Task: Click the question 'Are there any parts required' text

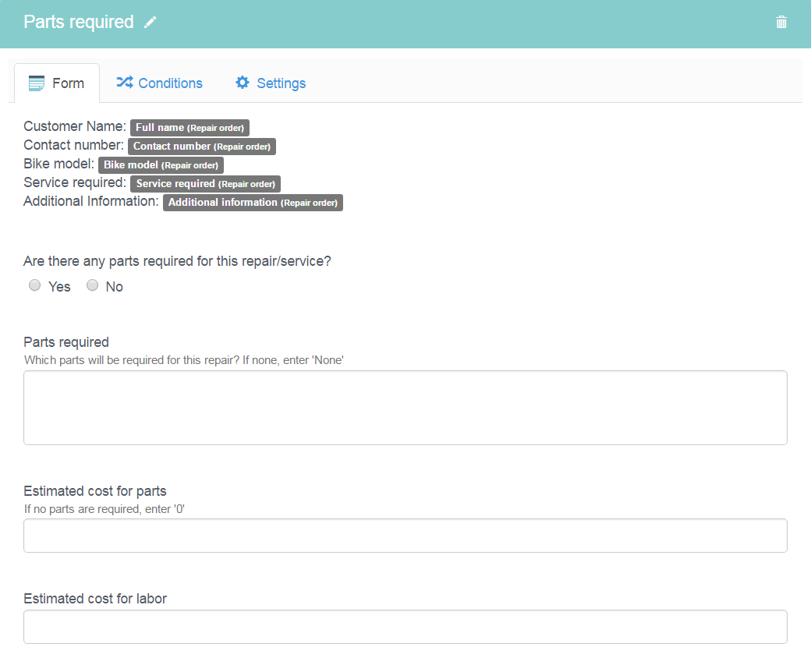Action: point(178,262)
